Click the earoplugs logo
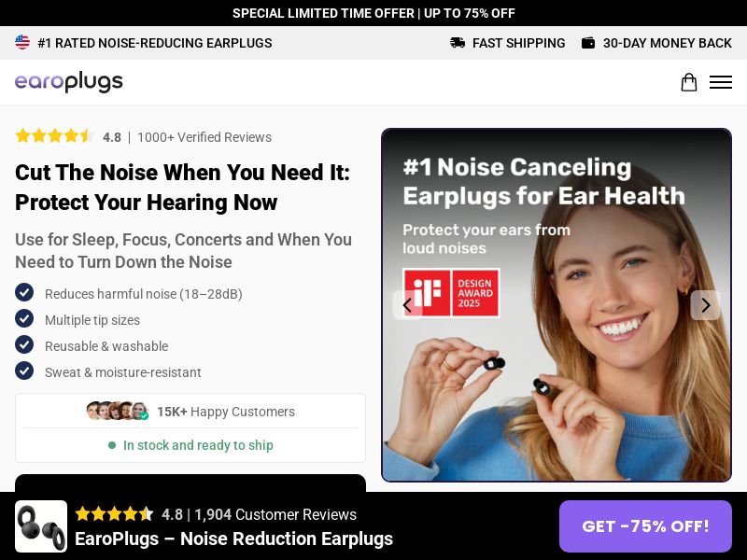This screenshot has width=747, height=560. [68, 82]
